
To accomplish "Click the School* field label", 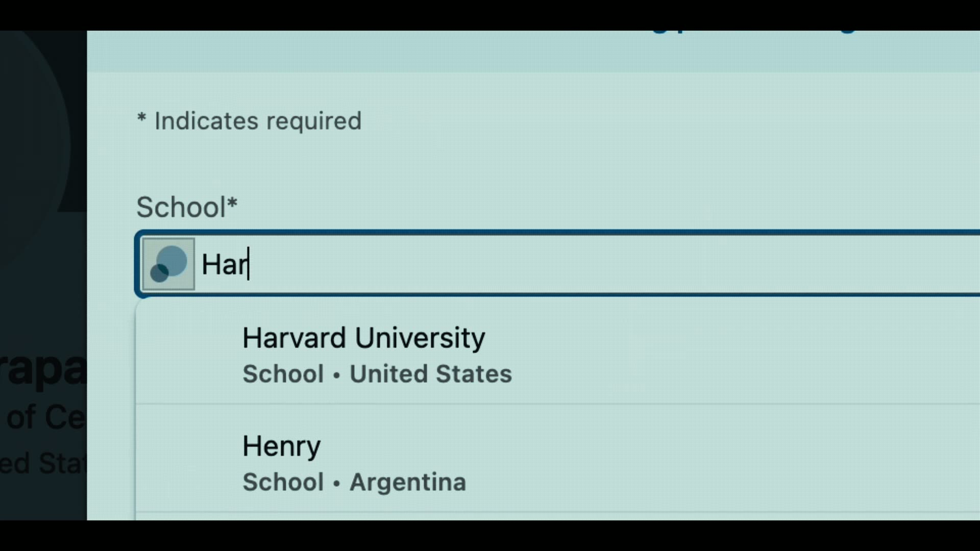I will 187,207.
